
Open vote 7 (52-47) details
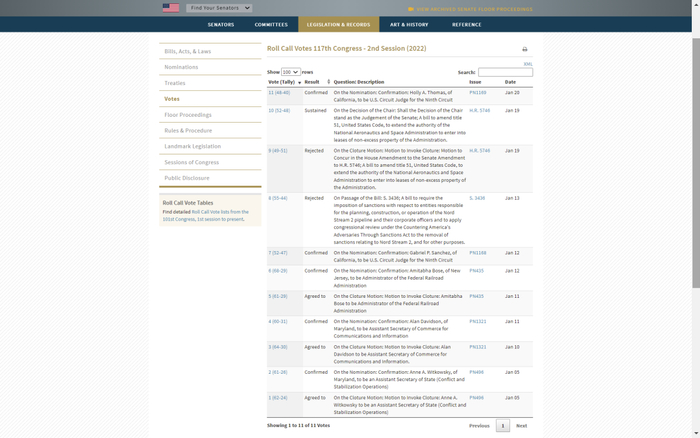click(x=278, y=253)
